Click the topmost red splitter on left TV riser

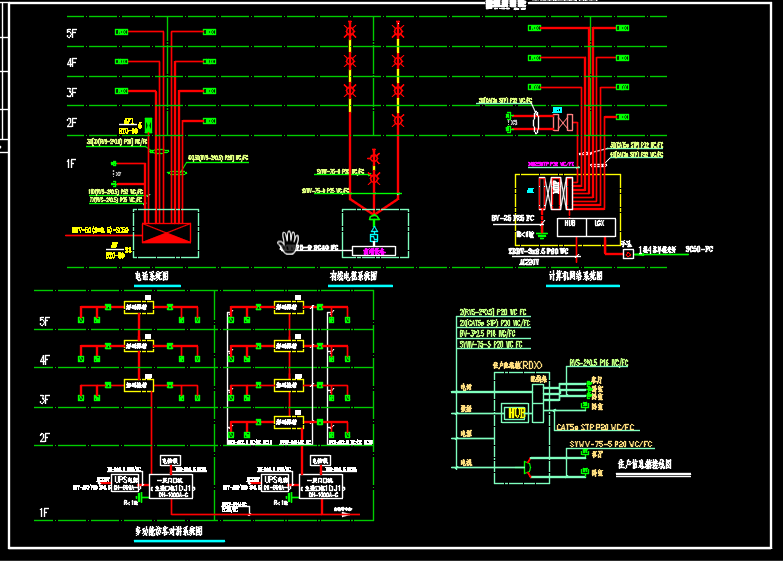click(x=349, y=33)
